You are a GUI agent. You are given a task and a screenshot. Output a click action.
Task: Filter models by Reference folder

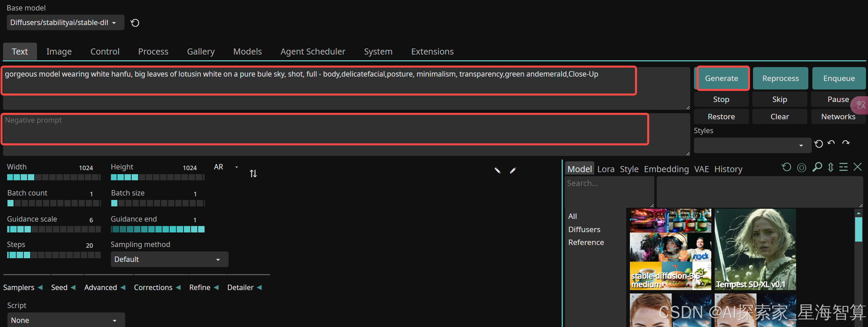point(586,242)
